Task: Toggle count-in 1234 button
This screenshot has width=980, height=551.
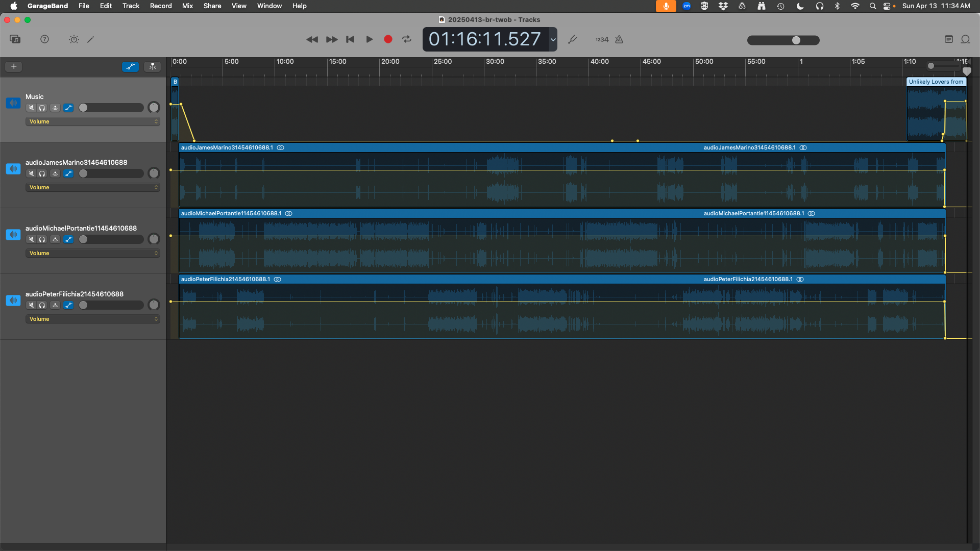Action: tap(602, 39)
